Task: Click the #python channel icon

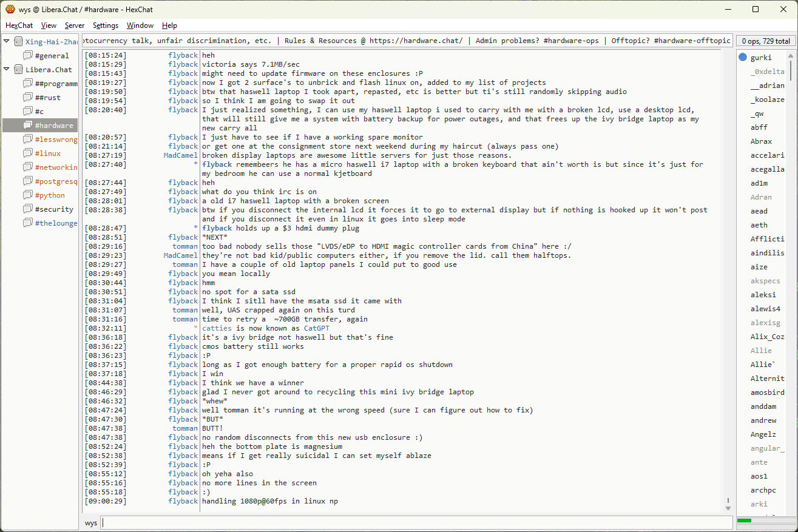Action: [28, 195]
